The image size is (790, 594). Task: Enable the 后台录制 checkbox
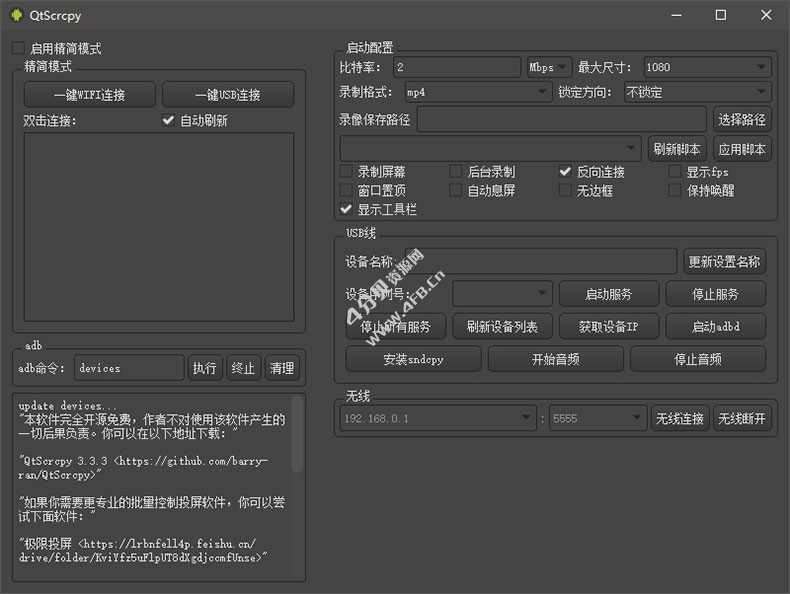click(x=455, y=172)
